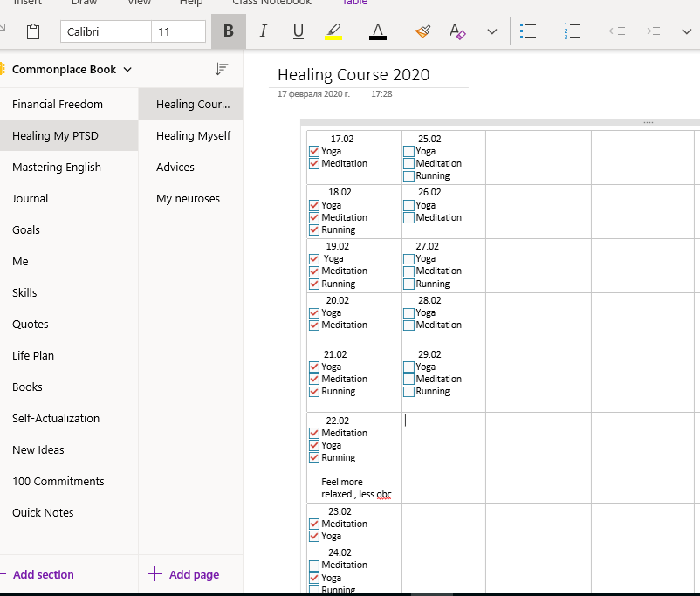The width and height of the screenshot is (700, 596).
Task: Check the Meditation box under 27.02
Action: 408,271
